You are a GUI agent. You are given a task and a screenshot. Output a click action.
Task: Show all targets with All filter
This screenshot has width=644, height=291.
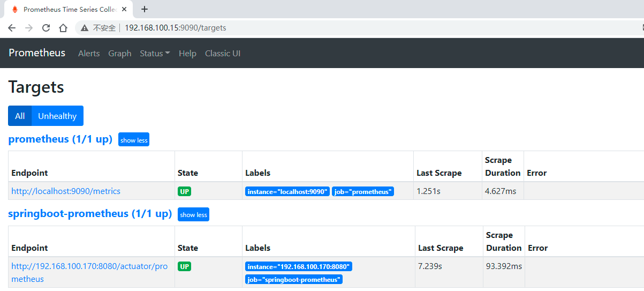coord(20,116)
